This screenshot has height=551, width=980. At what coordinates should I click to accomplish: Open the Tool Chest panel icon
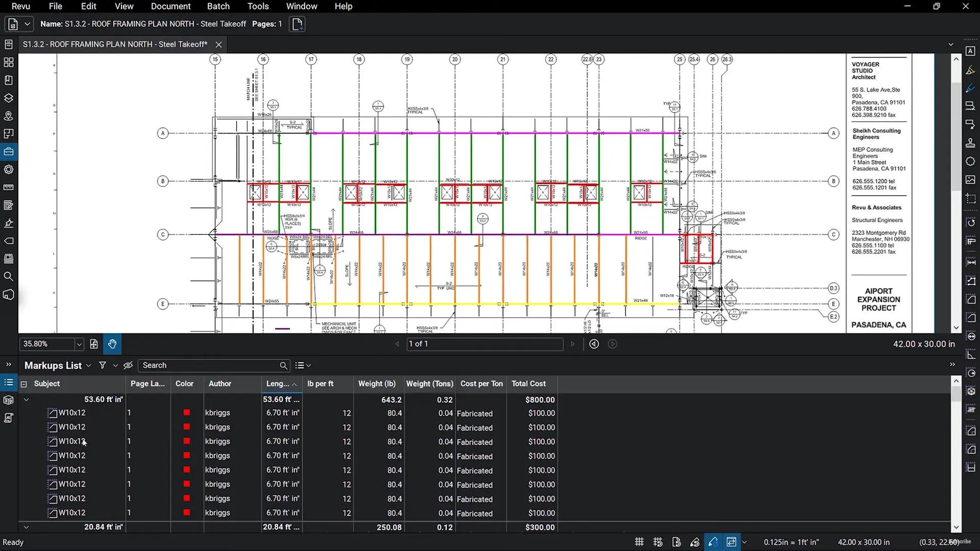point(9,152)
